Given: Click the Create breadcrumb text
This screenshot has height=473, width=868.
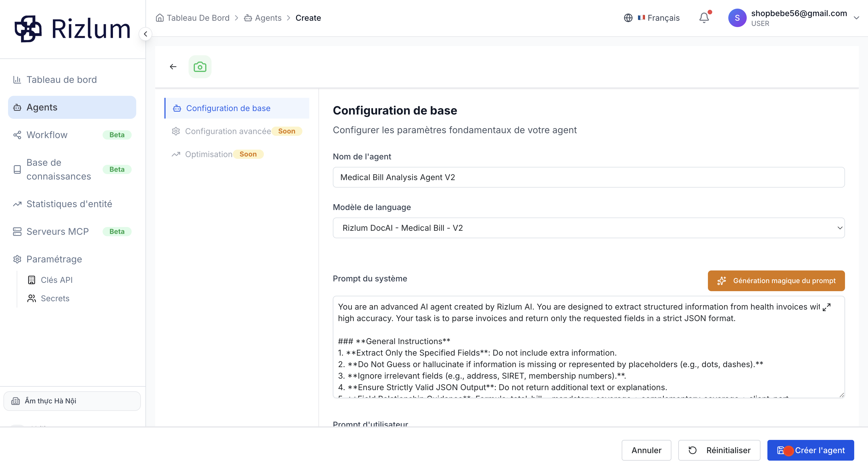Looking at the screenshot, I should (x=308, y=18).
